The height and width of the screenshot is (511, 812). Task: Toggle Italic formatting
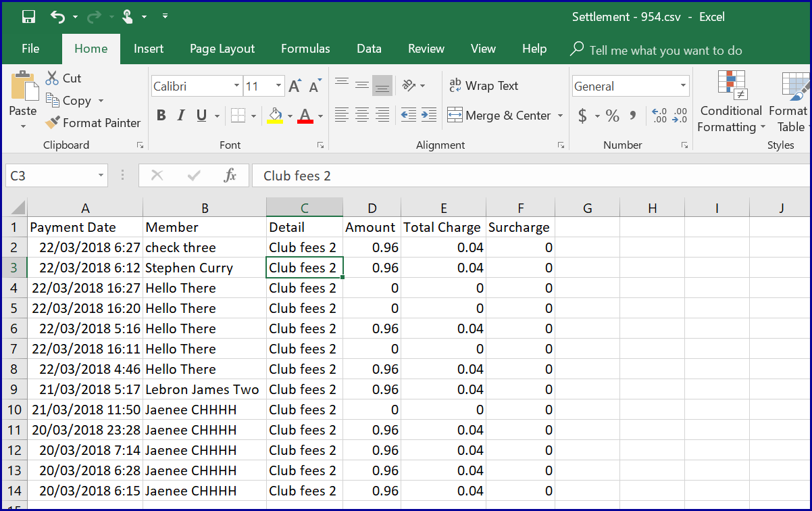(x=181, y=116)
